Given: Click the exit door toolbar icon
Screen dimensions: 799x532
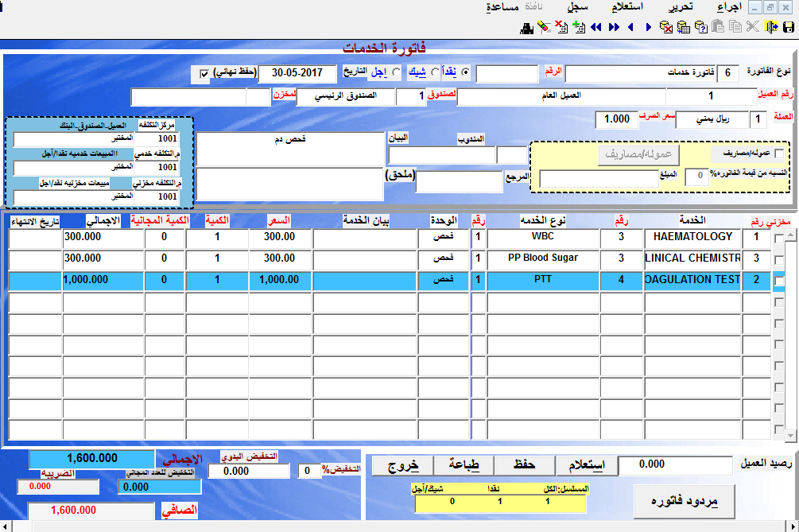Looking at the screenshot, I should click(770, 27).
